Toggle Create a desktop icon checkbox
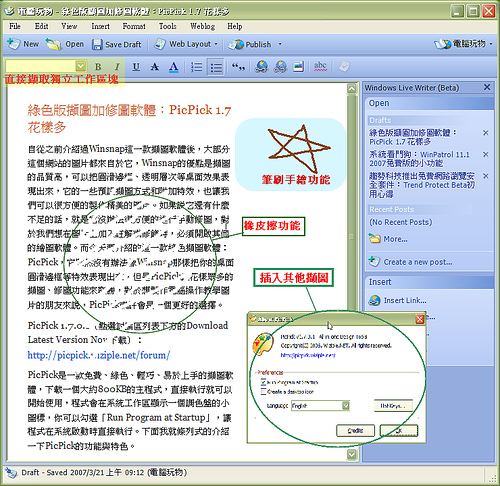 click(x=263, y=391)
